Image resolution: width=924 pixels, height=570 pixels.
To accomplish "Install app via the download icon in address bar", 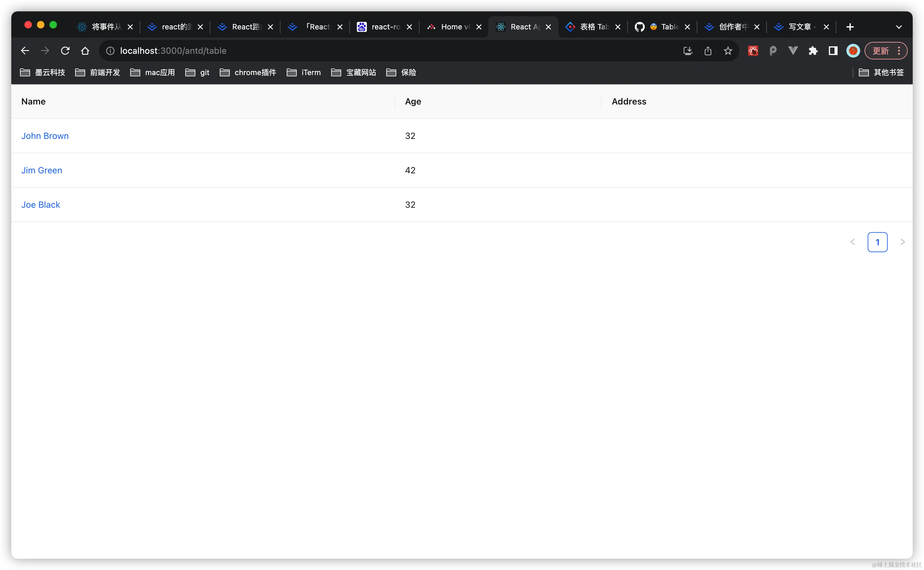I will tap(688, 50).
